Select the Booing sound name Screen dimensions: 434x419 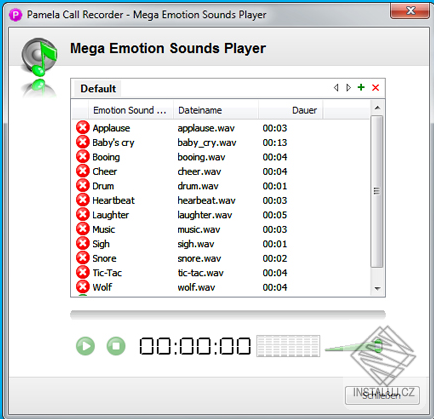pyautogui.click(x=106, y=157)
